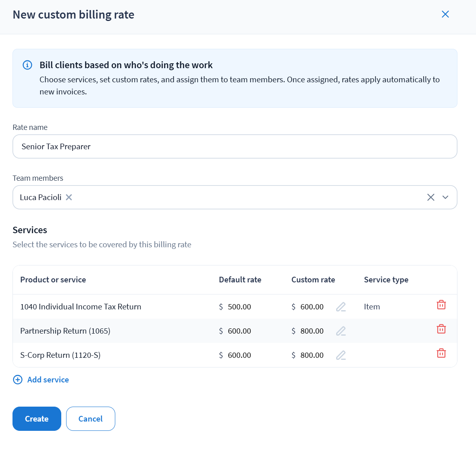Click the info icon in the banner
Screen dimensions: 476x451
(27, 65)
